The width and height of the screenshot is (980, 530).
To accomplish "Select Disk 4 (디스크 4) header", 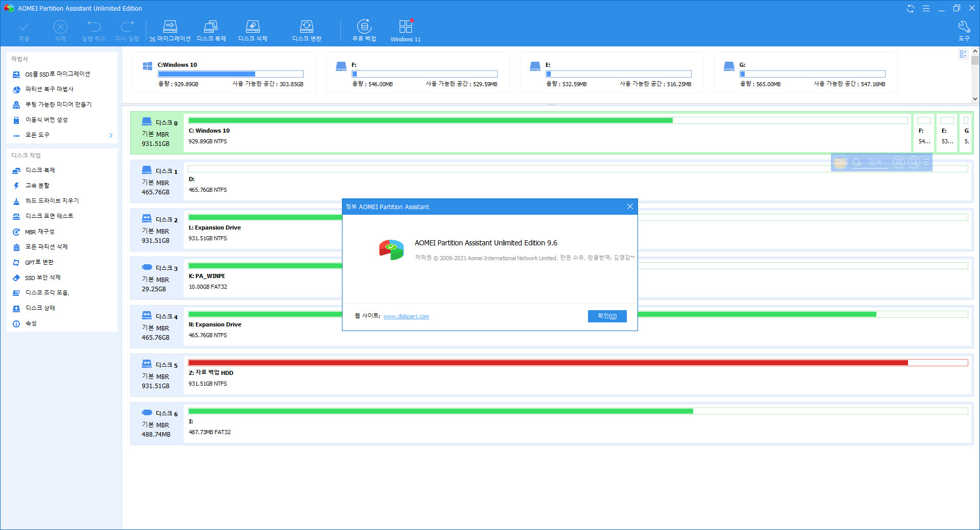I will [x=157, y=326].
